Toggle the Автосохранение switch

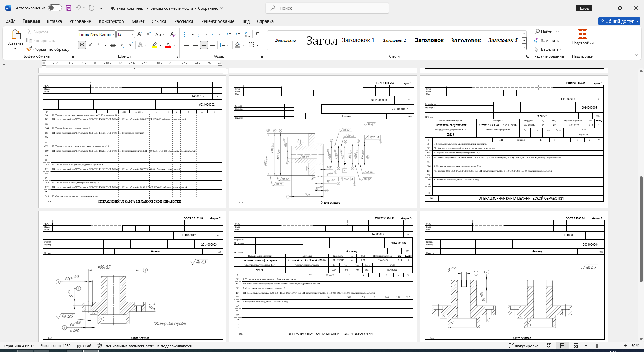click(55, 8)
